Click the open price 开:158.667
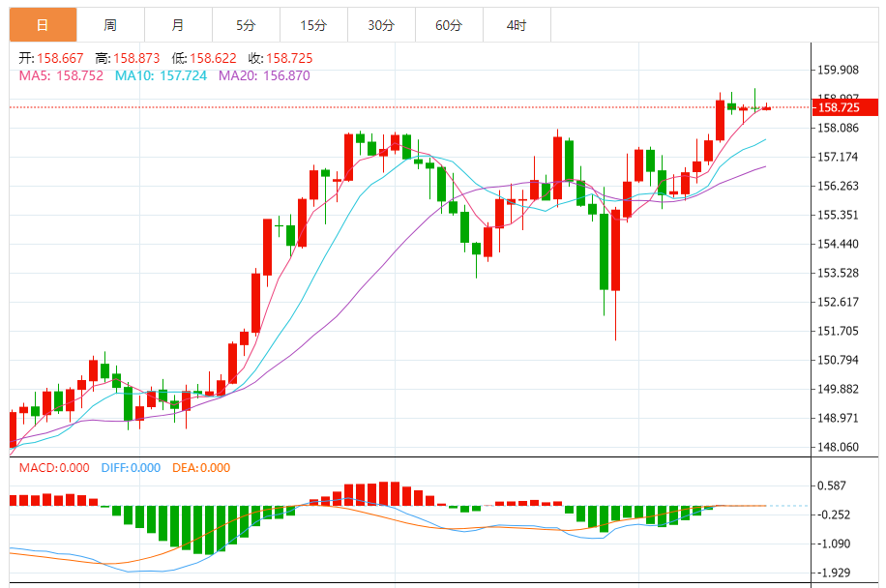Viewport: 886px width, 588px height. [x=51, y=58]
